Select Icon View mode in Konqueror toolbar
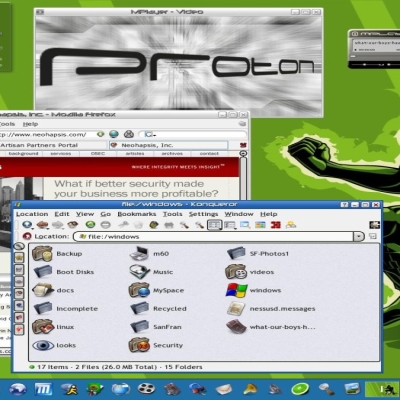Viewport: 400px width, 400px height. click(214, 225)
